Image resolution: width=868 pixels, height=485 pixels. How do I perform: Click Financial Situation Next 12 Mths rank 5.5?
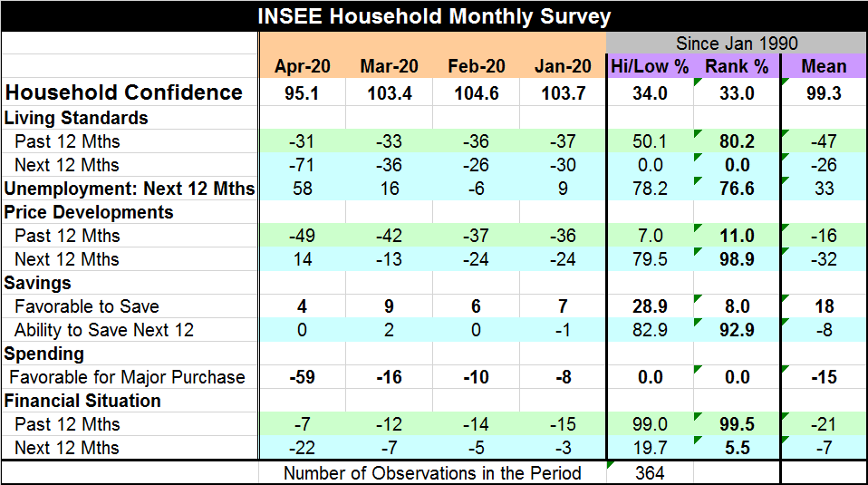coord(738,448)
